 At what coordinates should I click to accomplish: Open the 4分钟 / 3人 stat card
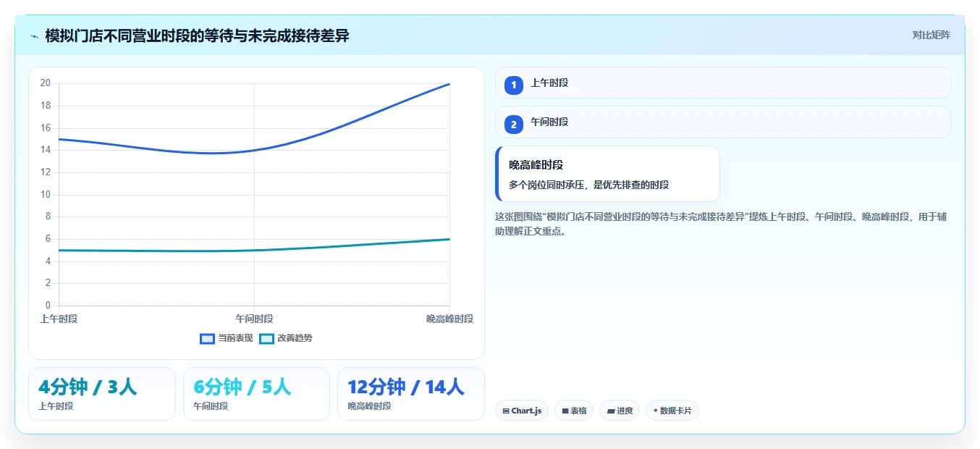pos(102,394)
